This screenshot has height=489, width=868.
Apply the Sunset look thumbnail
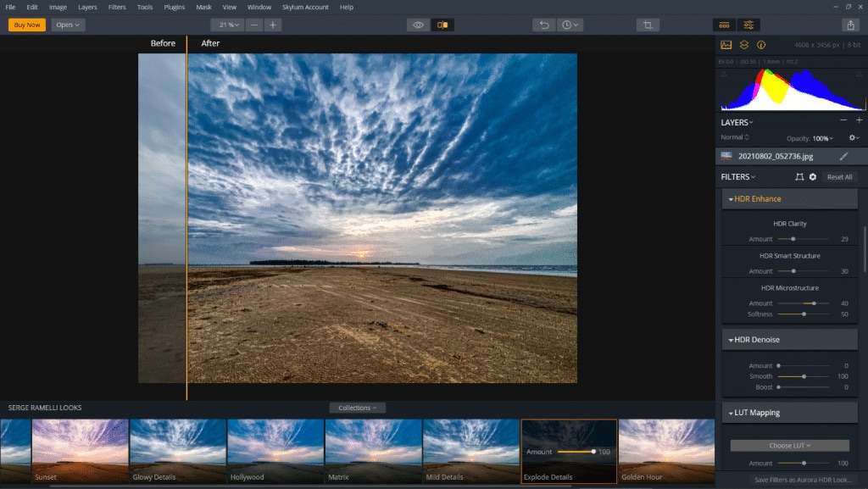click(81, 451)
